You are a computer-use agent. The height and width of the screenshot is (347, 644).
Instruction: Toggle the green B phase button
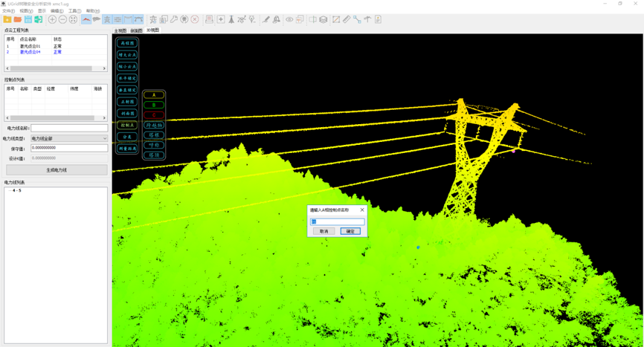(x=154, y=106)
